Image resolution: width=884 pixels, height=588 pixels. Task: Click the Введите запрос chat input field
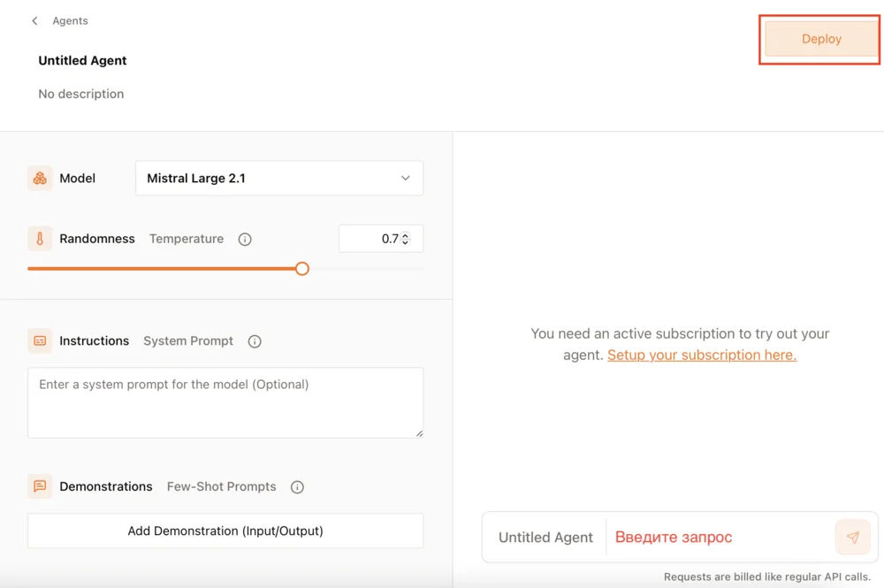click(x=718, y=538)
